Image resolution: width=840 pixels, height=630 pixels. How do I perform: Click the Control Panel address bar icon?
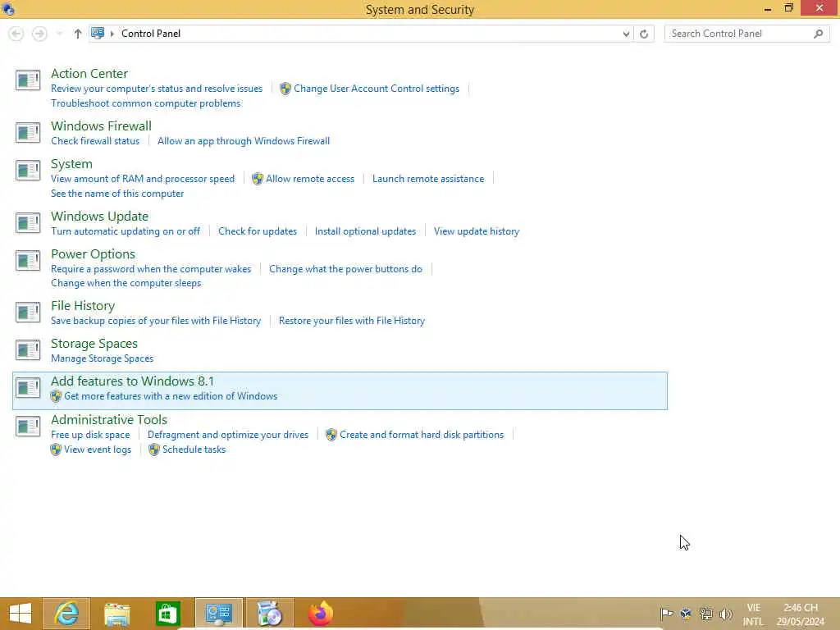[x=98, y=33]
